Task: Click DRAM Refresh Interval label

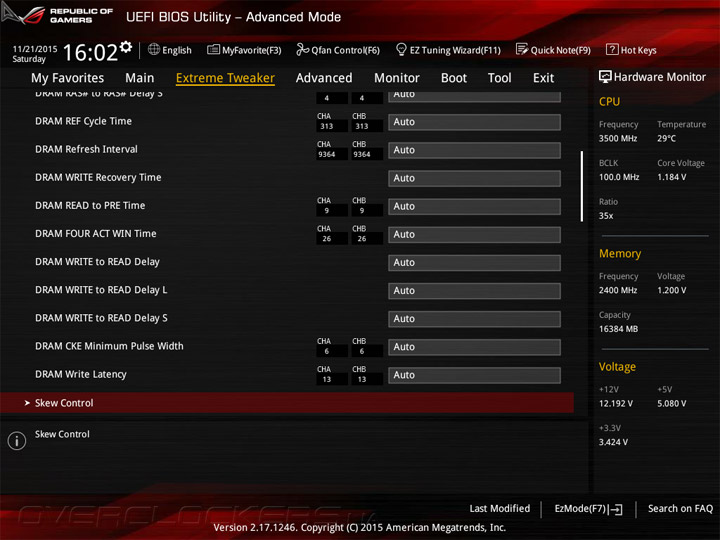Action: (86, 149)
